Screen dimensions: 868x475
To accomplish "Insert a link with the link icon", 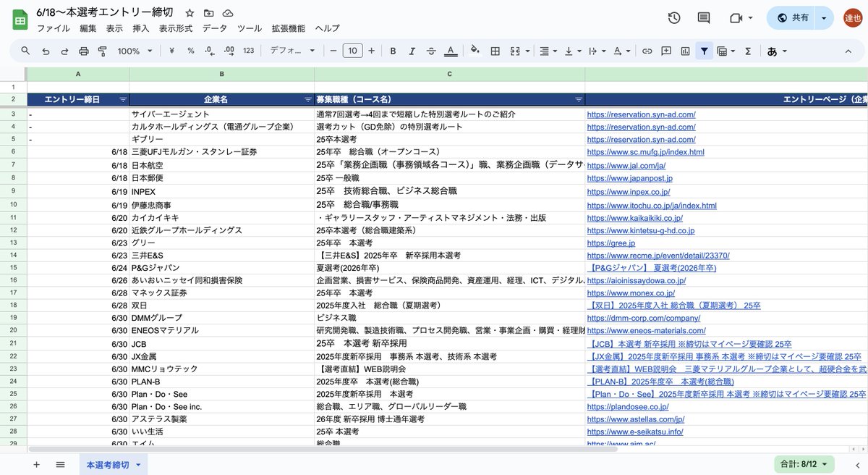I will (x=647, y=51).
